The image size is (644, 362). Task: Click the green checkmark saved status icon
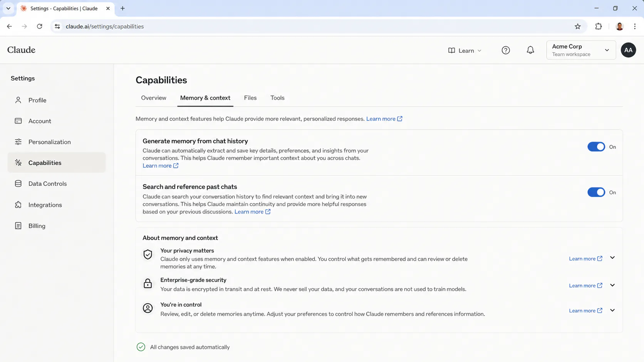[141, 347]
